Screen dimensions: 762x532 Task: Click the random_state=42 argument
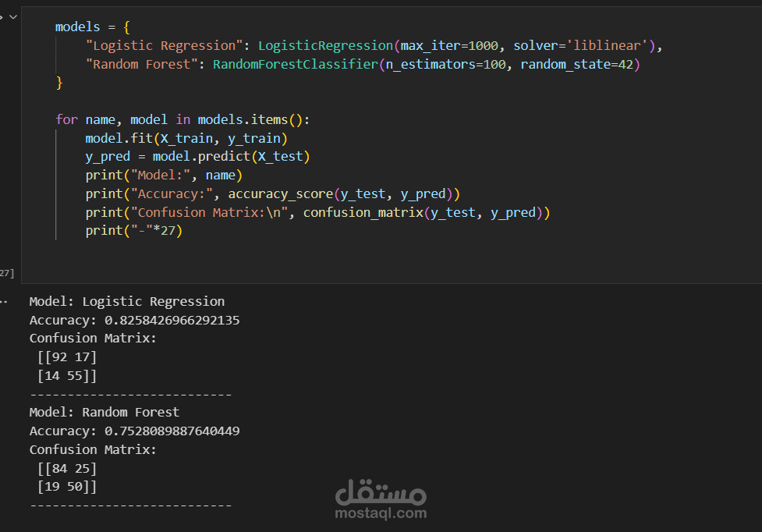[x=577, y=64]
